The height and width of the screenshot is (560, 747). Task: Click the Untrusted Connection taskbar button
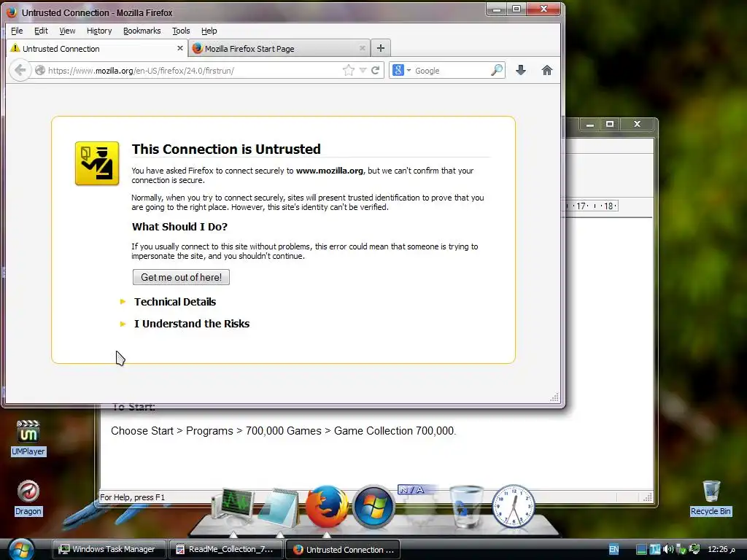point(343,550)
